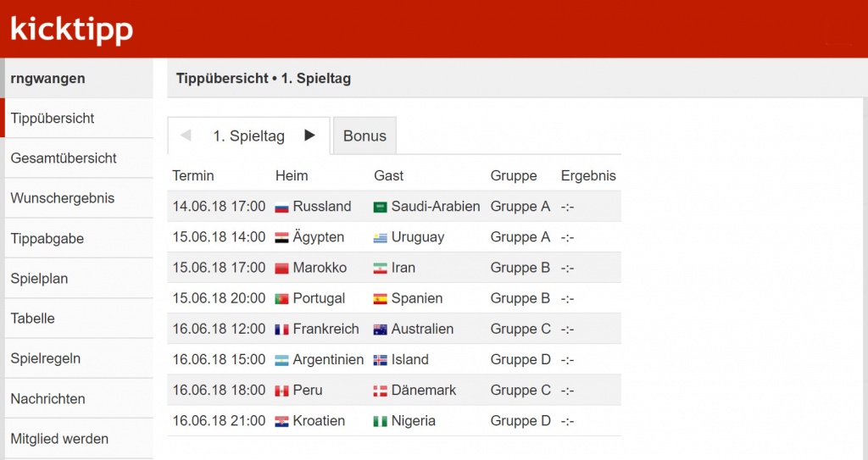Click the Frankreich vs Australien match row

[394, 329]
